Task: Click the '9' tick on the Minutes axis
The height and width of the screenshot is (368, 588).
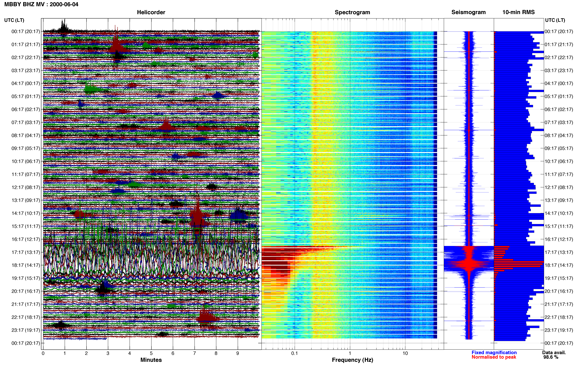Action: coord(238,353)
